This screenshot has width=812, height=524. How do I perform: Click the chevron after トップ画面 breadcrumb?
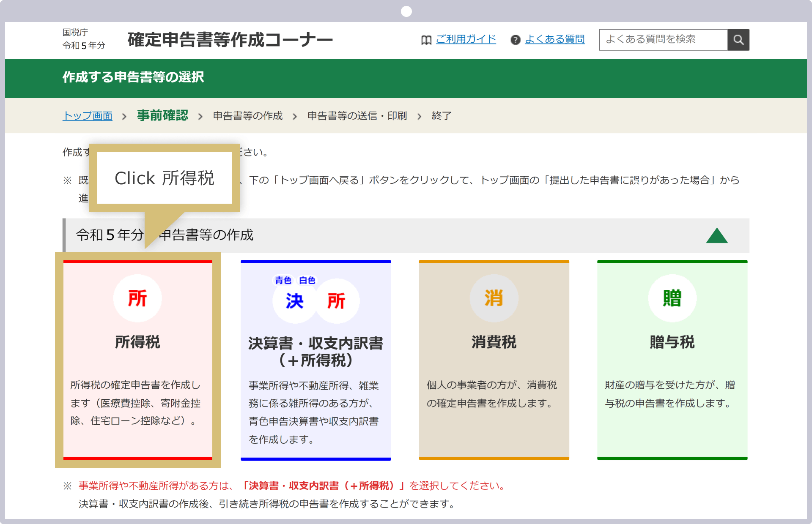124,116
